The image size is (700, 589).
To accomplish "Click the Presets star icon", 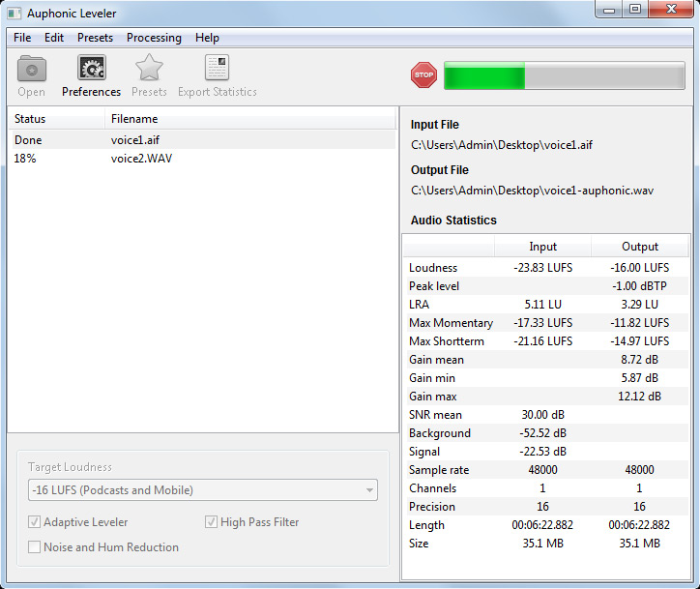I will coord(149,70).
